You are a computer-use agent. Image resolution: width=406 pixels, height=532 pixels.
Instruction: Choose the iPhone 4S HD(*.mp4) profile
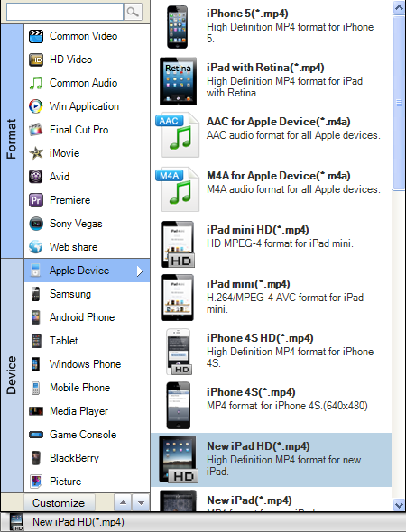272,352
